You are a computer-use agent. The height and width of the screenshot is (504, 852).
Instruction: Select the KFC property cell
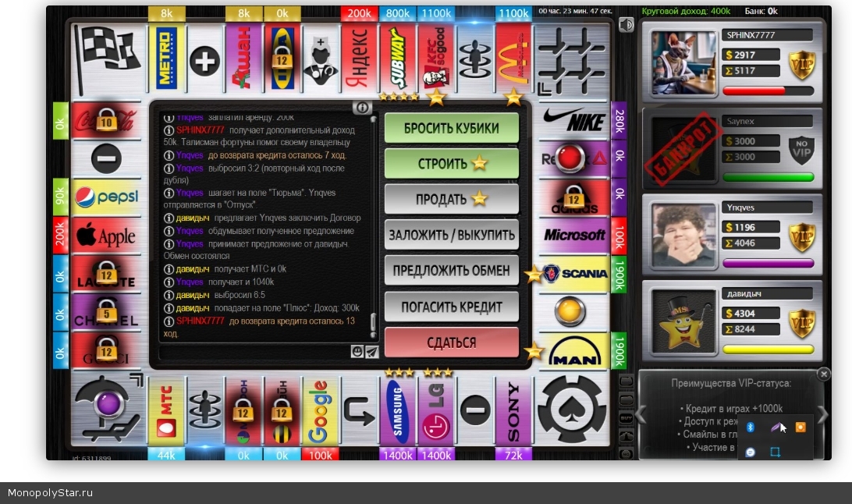(x=436, y=59)
